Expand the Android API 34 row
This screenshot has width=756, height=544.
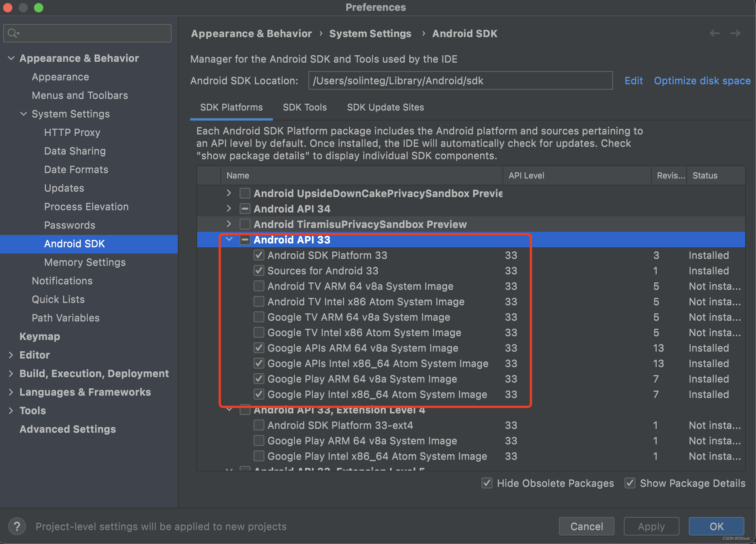click(229, 209)
